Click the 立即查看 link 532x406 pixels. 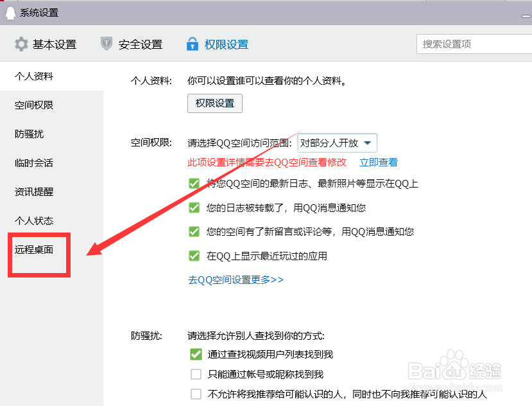click(x=378, y=163)
